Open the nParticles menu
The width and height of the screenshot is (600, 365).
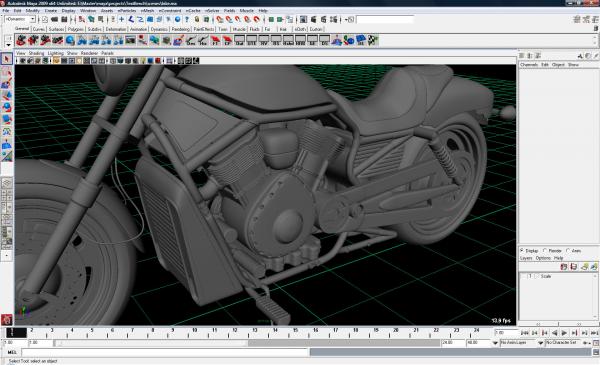point(126,11)
